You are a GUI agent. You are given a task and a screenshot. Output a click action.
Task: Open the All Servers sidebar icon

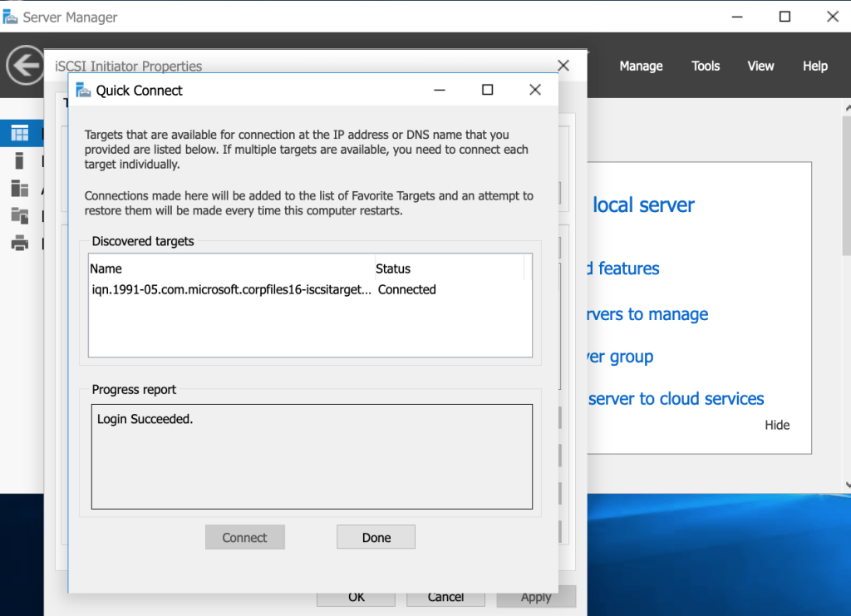point(20,189)
